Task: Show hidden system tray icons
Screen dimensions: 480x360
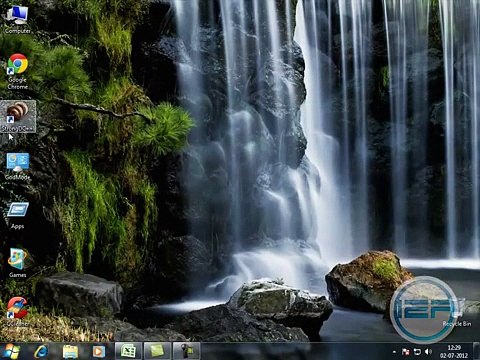Action: coord(394,352)
